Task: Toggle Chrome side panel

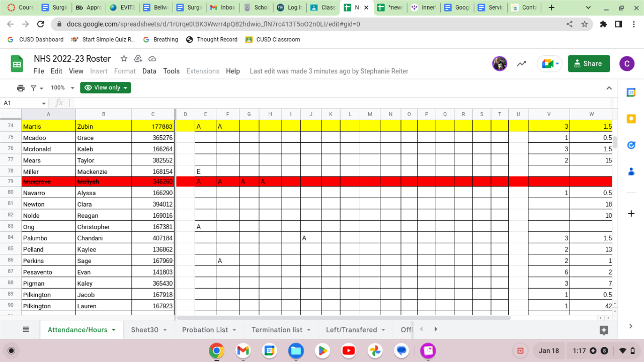Action: coord(618,24)
